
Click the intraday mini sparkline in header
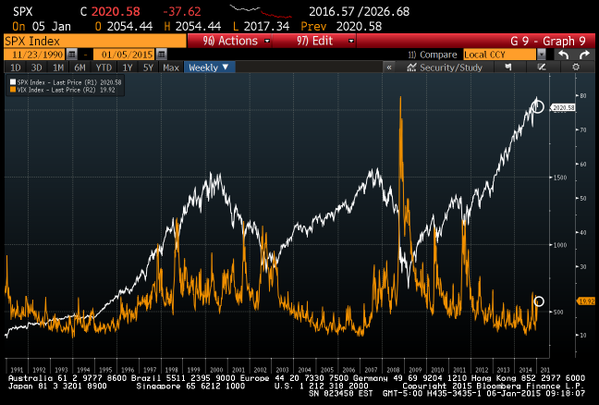261,11
